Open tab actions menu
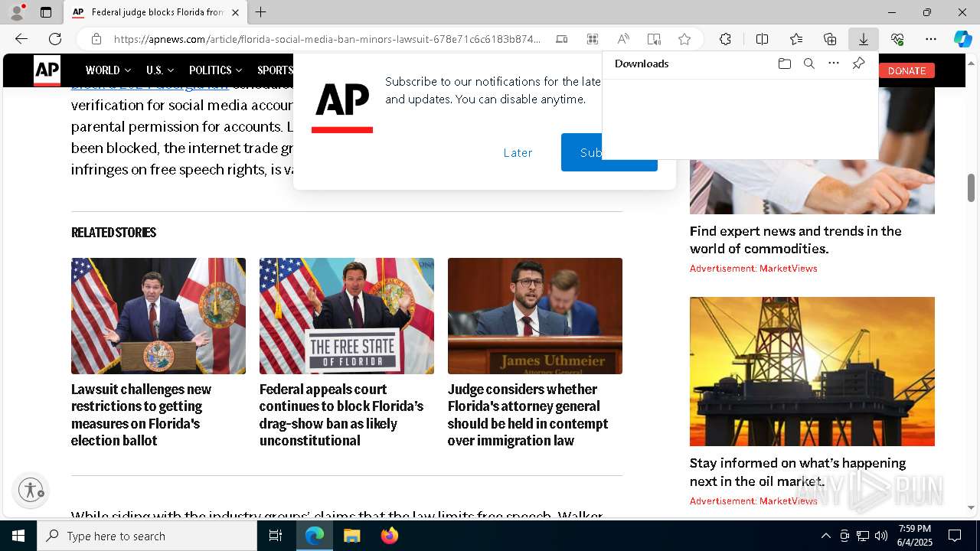This screenshot has height=551, width=980. (x=46, y=12)
